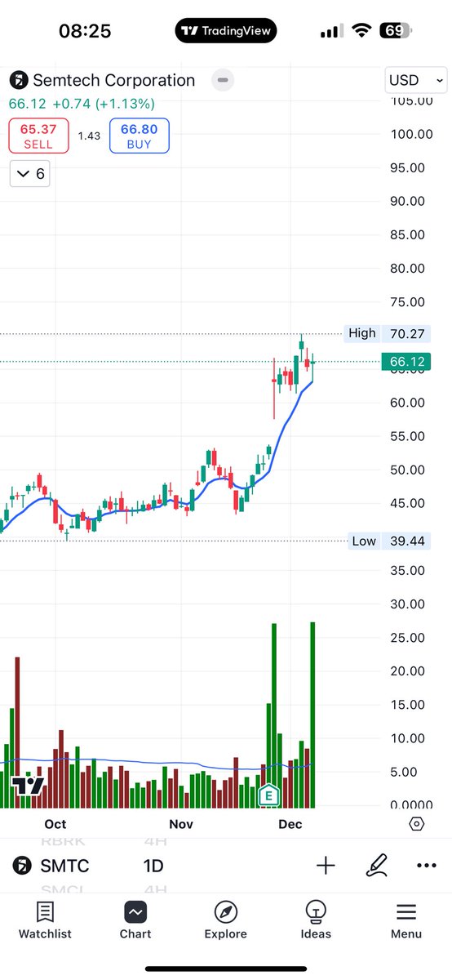Tap the battery indicator in status bar
This screenshot has height=980, width=452.
[395, 31]
